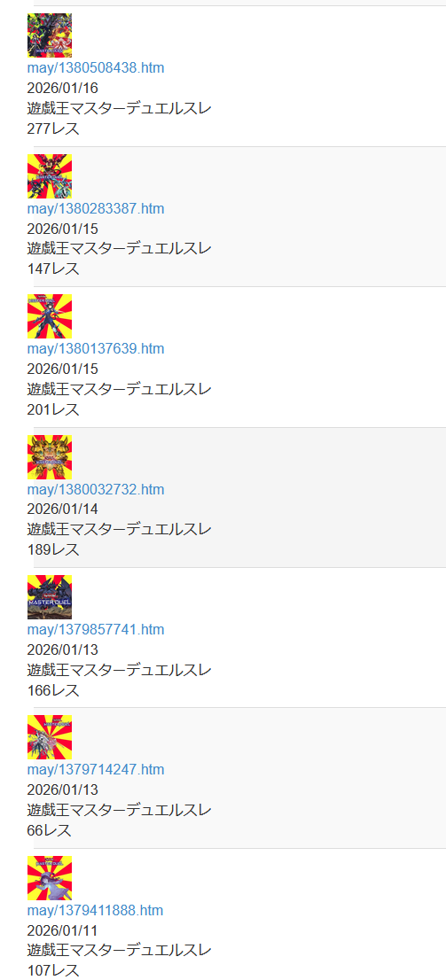Select the 277レス reply count text
Viewport: 446px width, 980px height.
53,128
